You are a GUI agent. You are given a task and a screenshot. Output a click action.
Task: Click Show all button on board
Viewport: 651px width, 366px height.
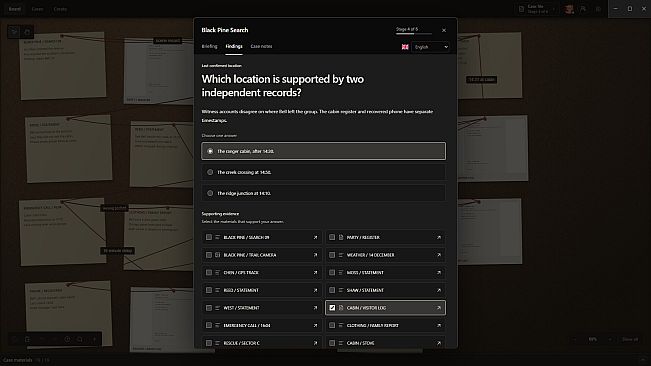[x=630, y=339]
